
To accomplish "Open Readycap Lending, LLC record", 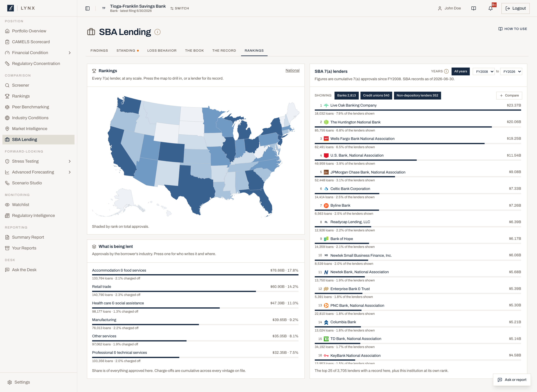I will pos(418,226).
